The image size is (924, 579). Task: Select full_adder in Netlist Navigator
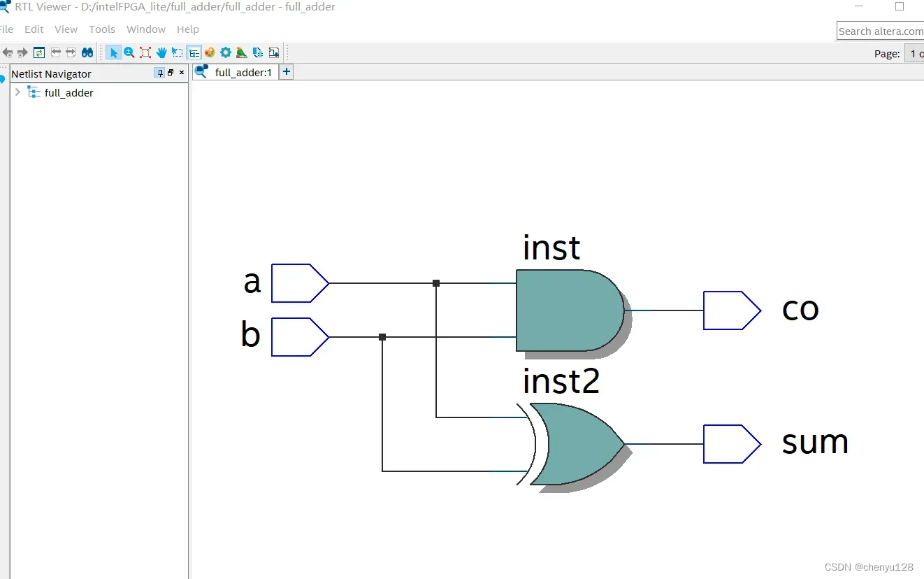pos(68,92)
